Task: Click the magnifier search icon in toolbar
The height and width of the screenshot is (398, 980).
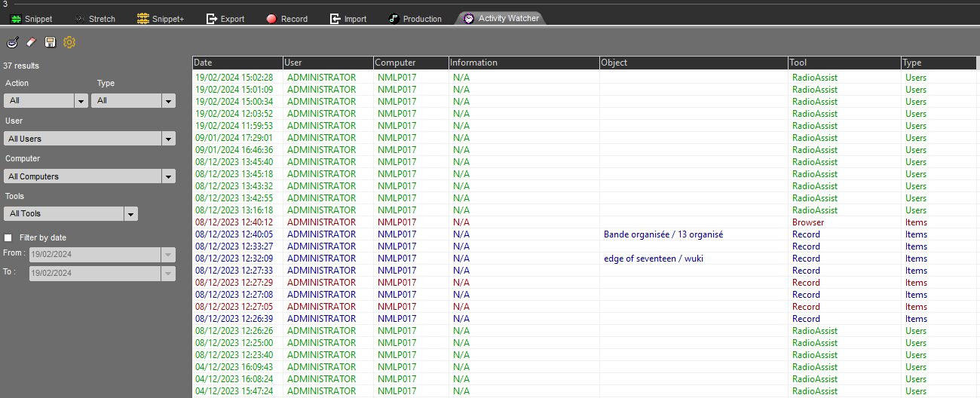Action: pyautogui.click(x=12, y=43)
